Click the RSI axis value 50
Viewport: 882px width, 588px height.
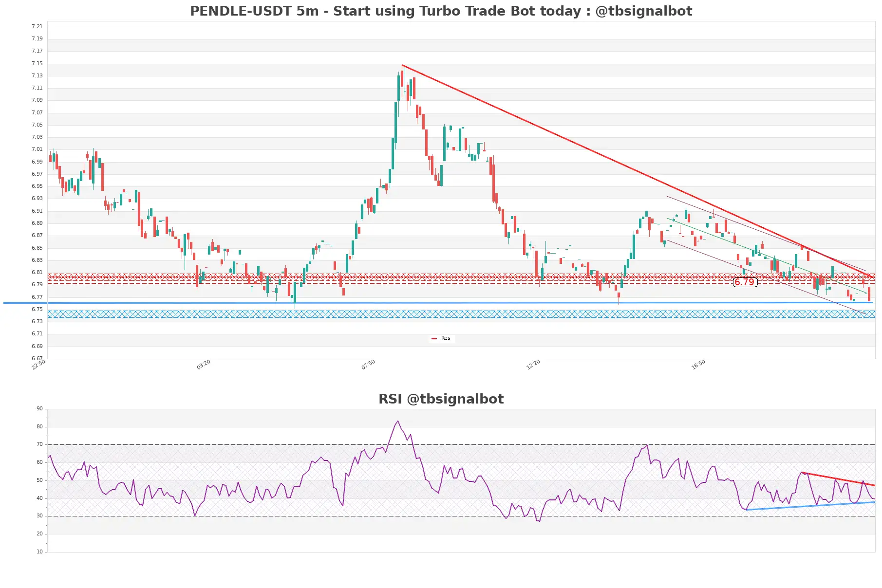[x=39, y=480]
